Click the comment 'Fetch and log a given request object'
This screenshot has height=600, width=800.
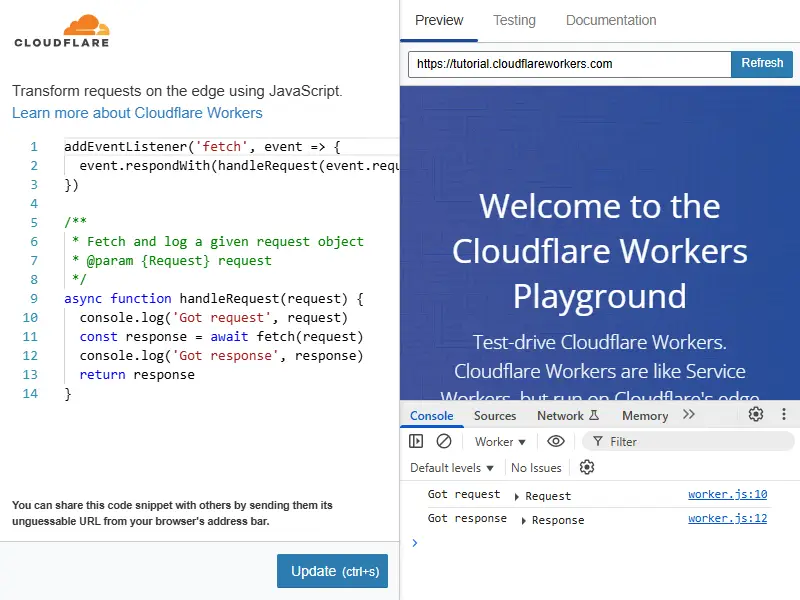pyautogui.click(x=218, y=241)
